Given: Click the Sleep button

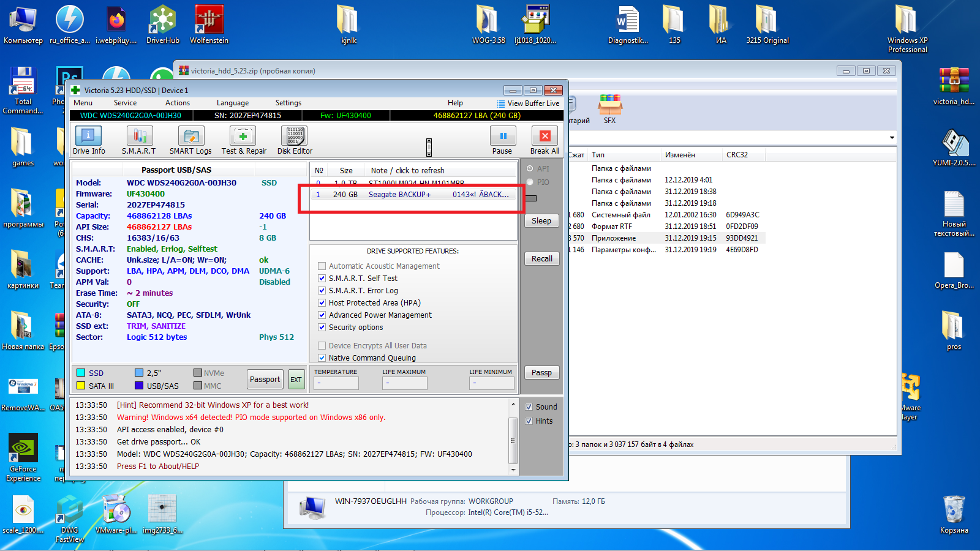Looking at the screenshot, I should pyautogui.click(x=541, y=221).
